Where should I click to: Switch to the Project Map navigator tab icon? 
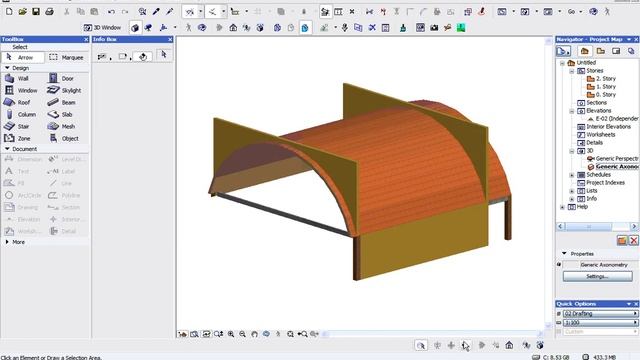(x=584, y=51)
